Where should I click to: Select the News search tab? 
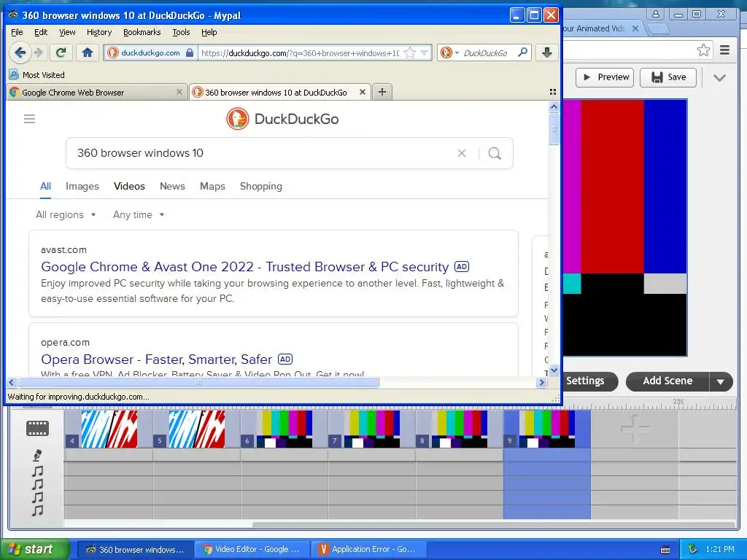coord(172,186)
